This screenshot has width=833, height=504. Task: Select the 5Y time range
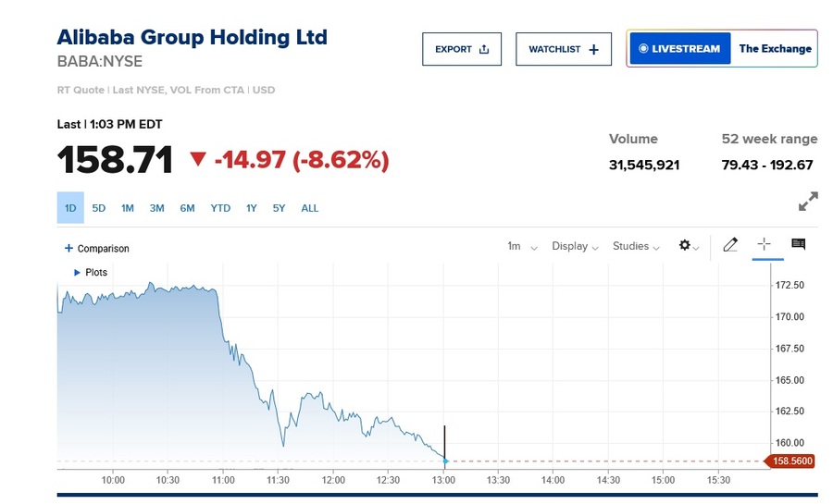[280, 208]
